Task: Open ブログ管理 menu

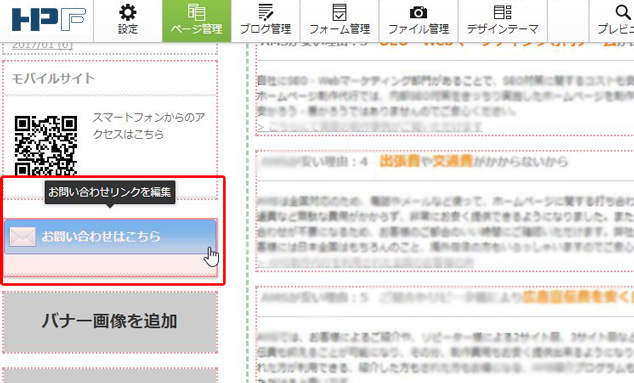Action: point(265,20)
